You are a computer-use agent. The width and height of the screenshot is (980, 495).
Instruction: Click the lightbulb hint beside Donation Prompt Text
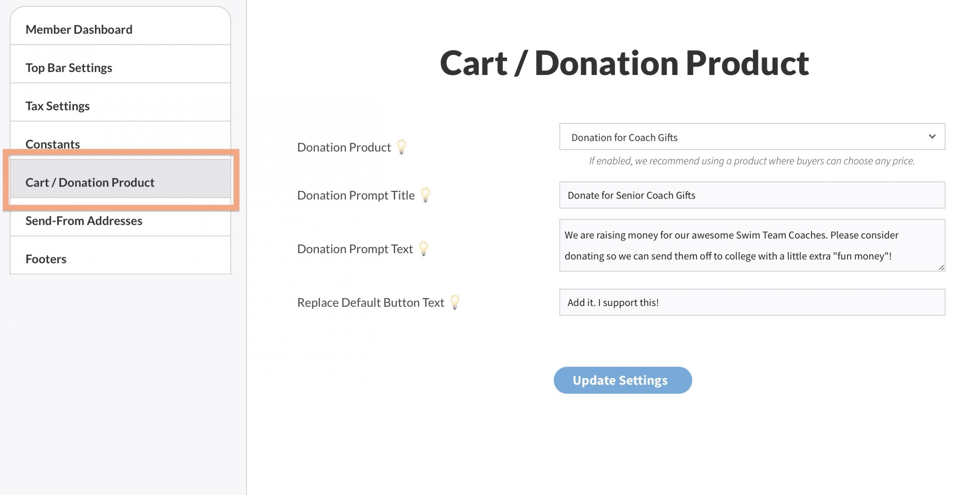(423, 249)
